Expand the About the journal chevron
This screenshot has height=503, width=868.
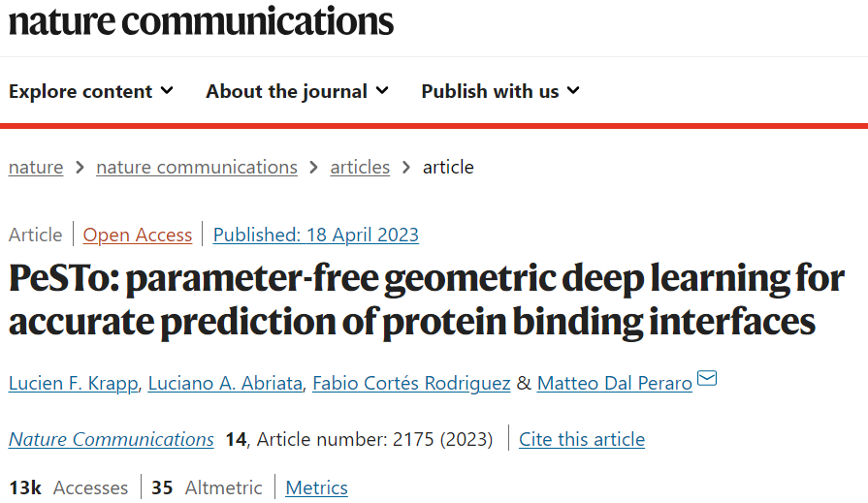[x=382, y=90]
